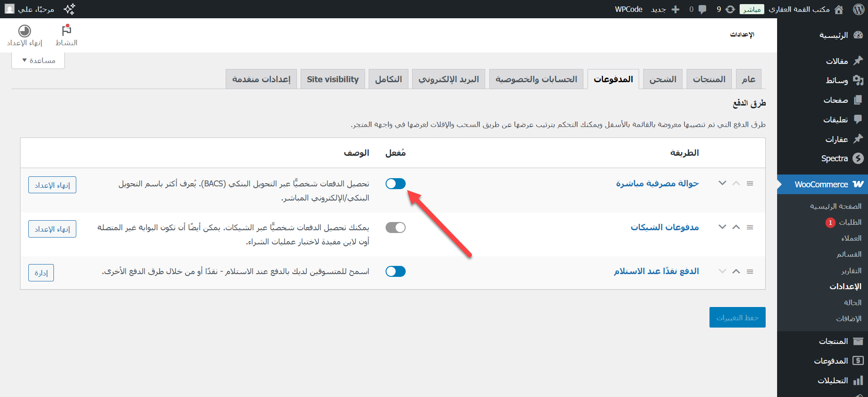Move حوالة مصرفية مباشرة down with chevron
The height and width of the screenshot is (397, 868).
(722, 183)
